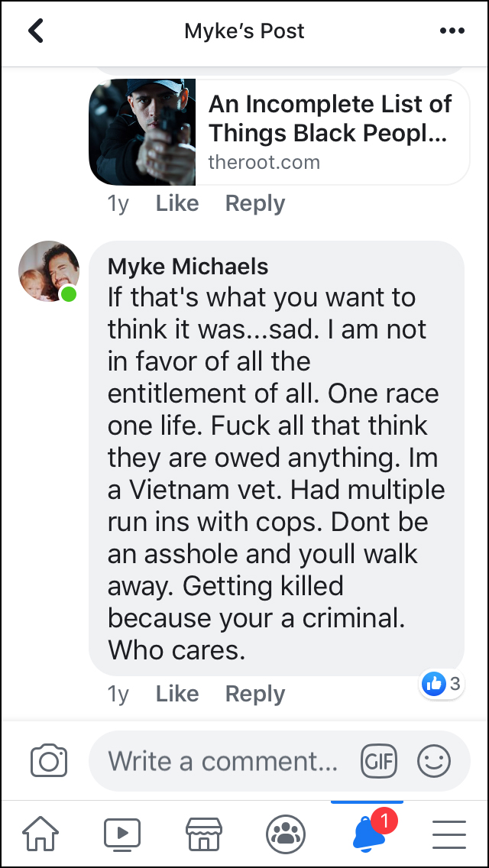Open the camera icon to attach photo
The image size is (489, 868).
click(x=50, y=761)
